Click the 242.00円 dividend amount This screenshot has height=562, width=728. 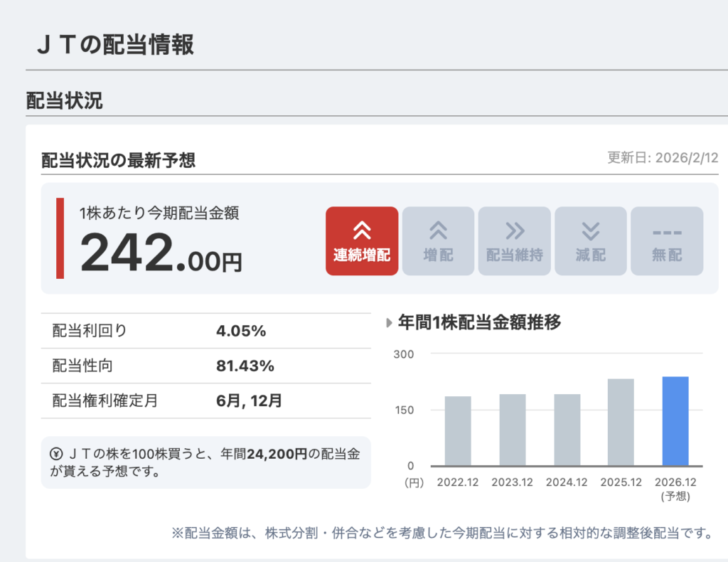pyautogui.click(x=161, y=253)
